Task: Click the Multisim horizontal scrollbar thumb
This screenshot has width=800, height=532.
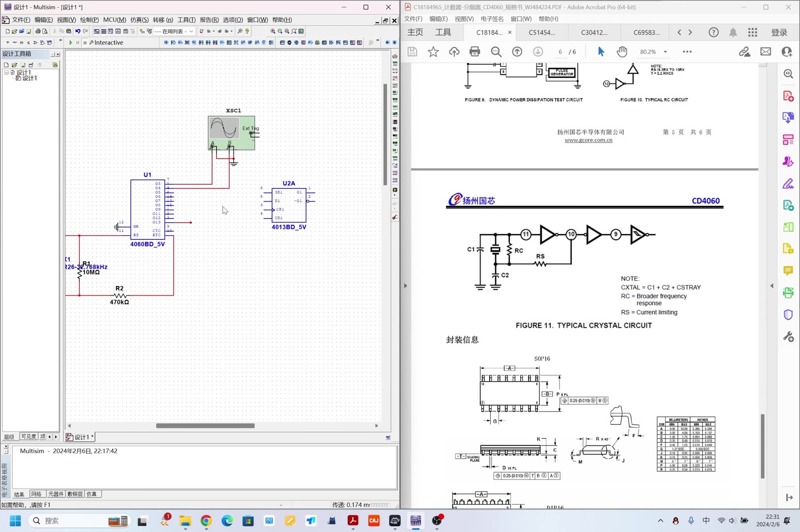Action: [205, 426]
